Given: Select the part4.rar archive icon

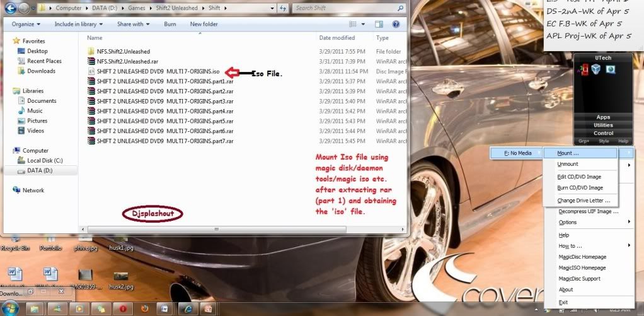Looking at the screenshot, I should (x=91, y=111).
